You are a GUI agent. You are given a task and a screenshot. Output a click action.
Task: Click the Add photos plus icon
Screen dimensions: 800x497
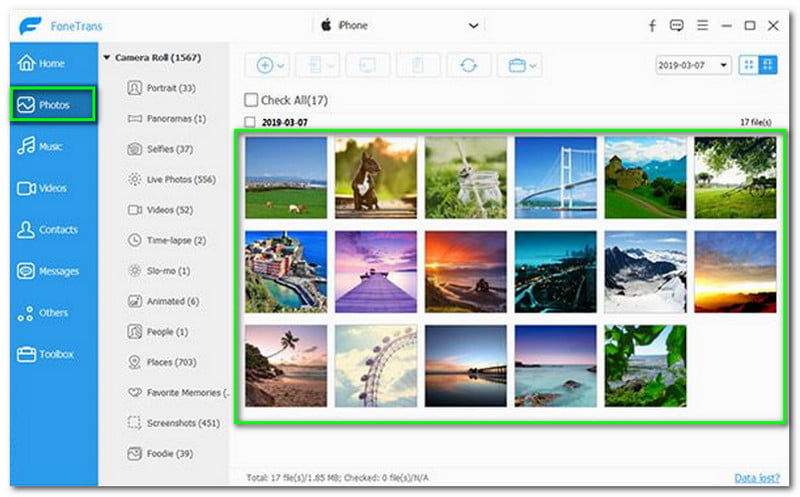pos(265,65)
